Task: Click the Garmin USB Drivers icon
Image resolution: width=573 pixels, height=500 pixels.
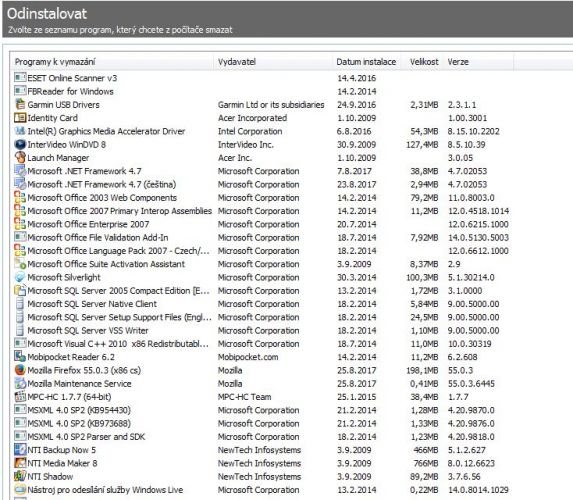Action: pyautogui.click(x=20, y=105)
